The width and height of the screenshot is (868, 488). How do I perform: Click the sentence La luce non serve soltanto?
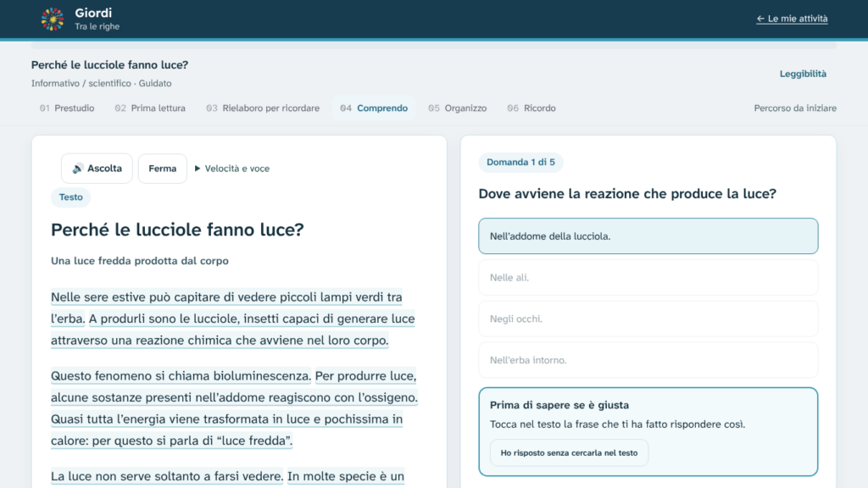(x=167, y=476)
